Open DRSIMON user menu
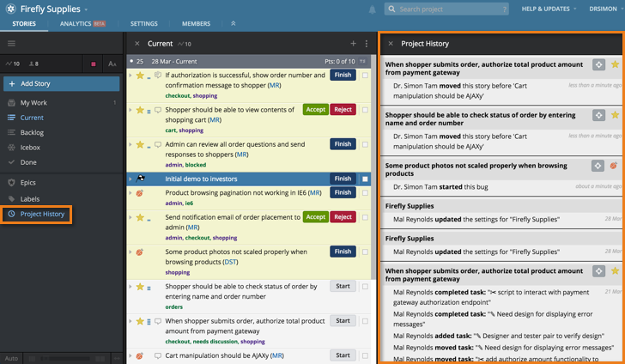 [x=606, y=9]
